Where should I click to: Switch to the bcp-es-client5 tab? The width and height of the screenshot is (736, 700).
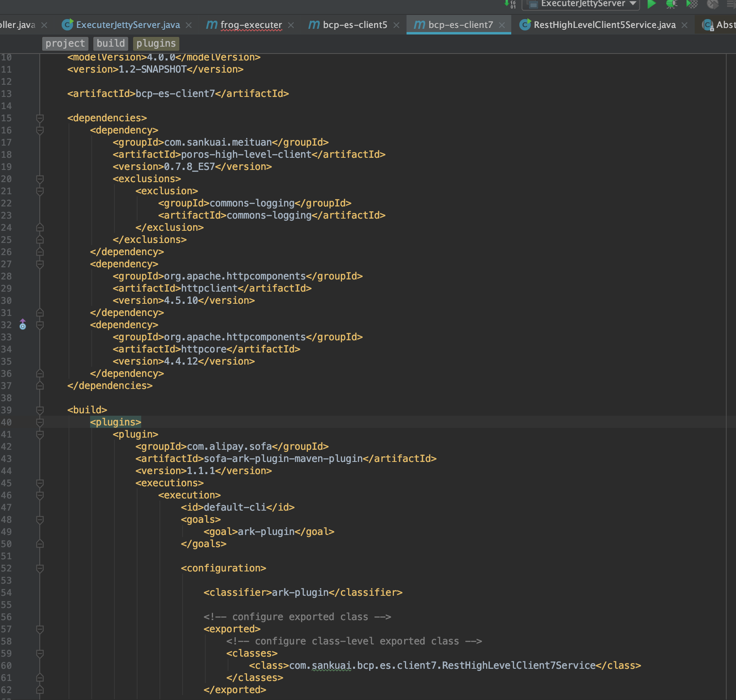click(355, 24)
